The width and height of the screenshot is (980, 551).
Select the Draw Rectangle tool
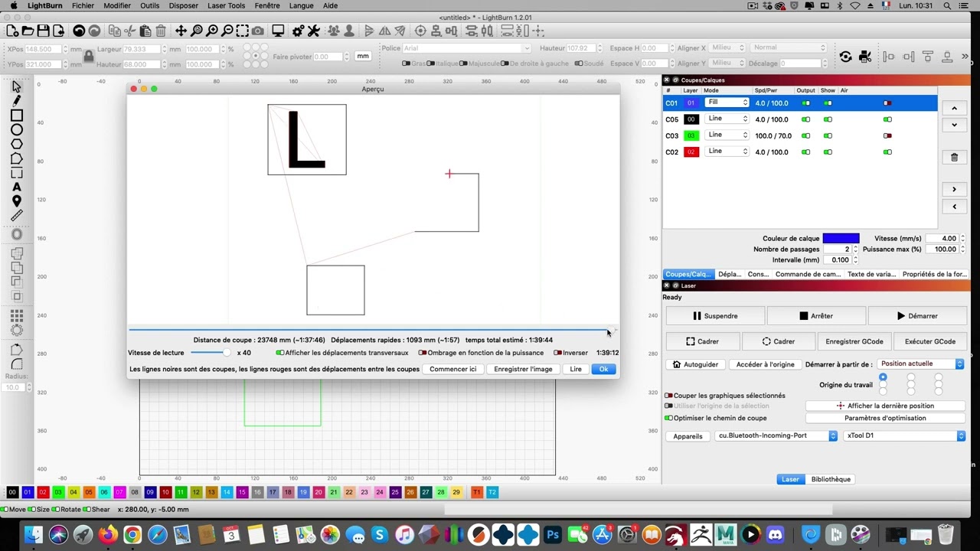[x=16, y=116]
